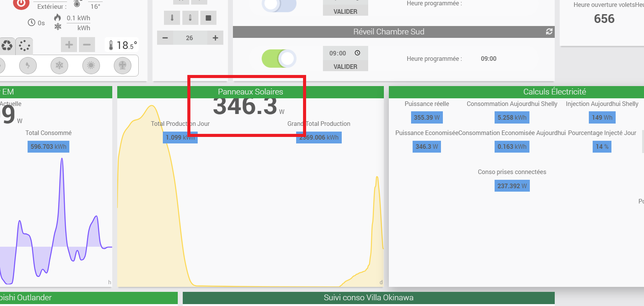Click the value field showing 26
644x306 pixels.
pyautogui.click(x=190, y=38)
